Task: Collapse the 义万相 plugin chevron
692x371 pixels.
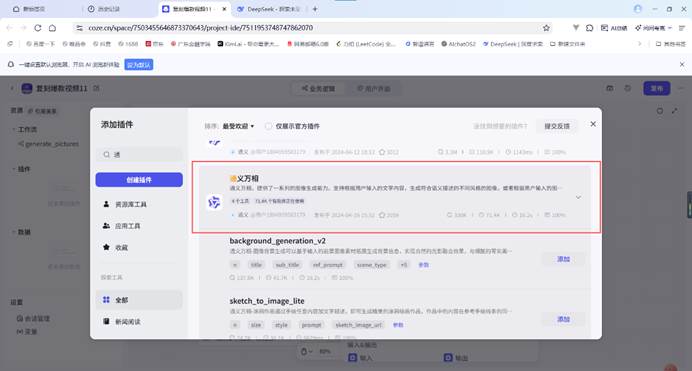Action: click(x=578, y=197)
